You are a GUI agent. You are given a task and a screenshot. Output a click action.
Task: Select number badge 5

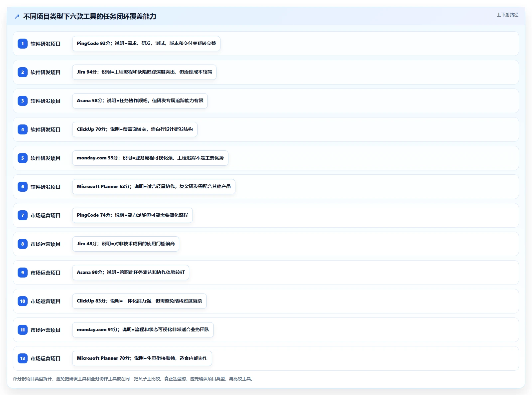pyautogui.click(x=23, y=158)
